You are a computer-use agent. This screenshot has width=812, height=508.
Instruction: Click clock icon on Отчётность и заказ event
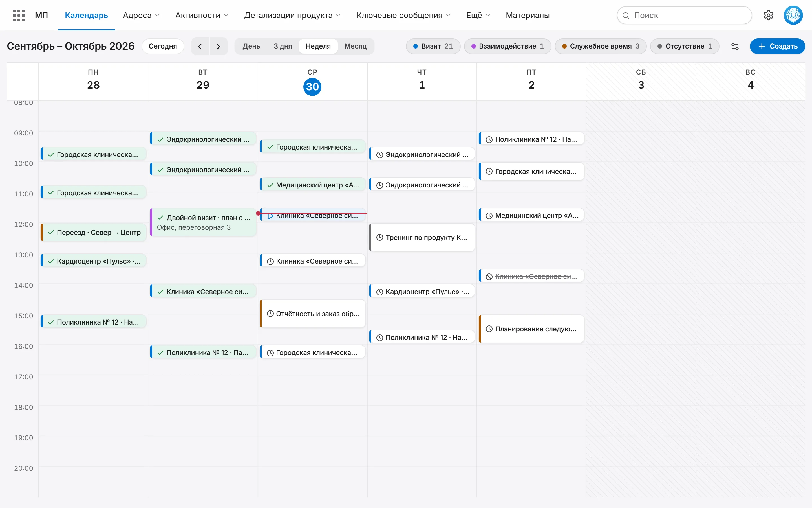(270, 314)
